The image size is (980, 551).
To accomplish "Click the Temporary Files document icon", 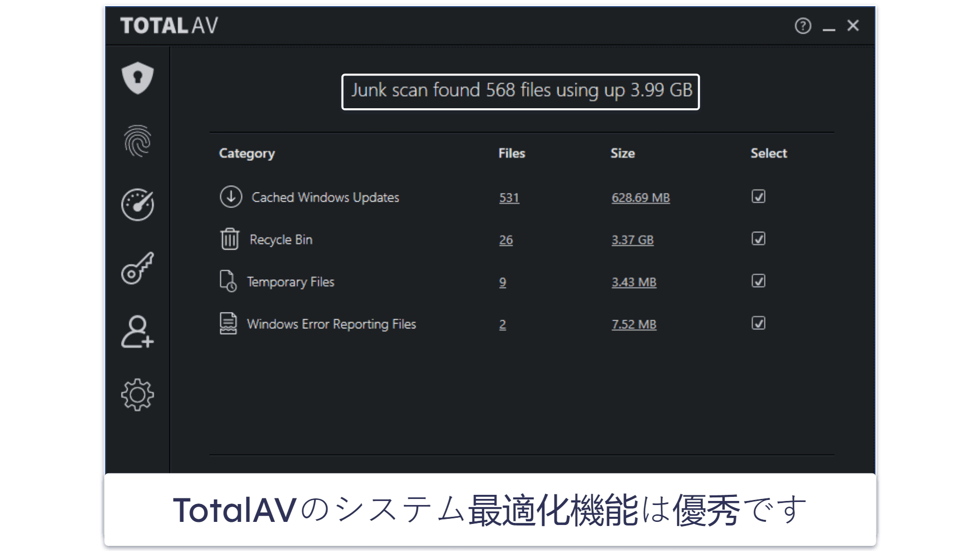I will (228, 281).
